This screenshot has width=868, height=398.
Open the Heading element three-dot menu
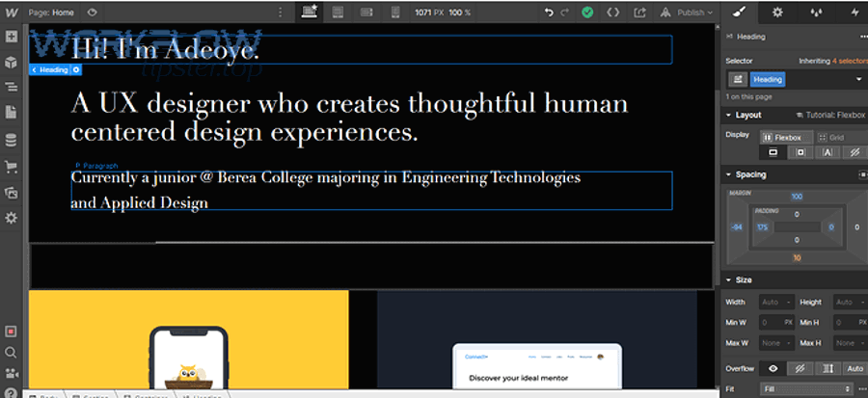pos(863,37)
